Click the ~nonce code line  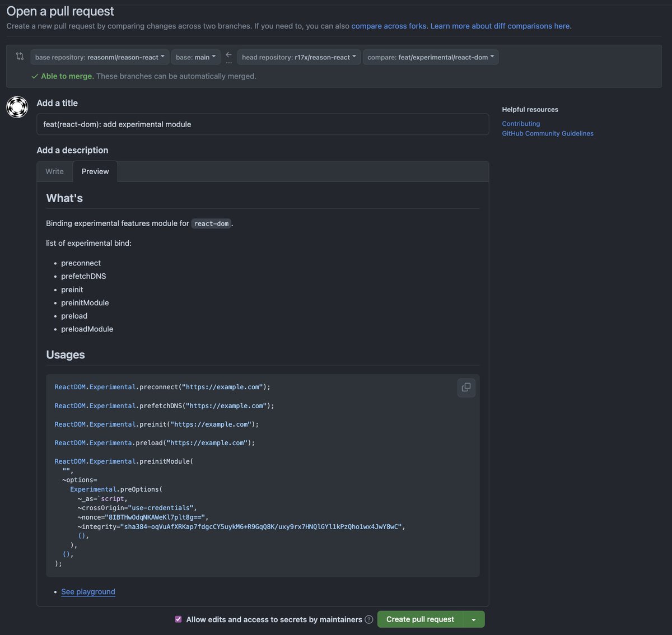(143, 517)
